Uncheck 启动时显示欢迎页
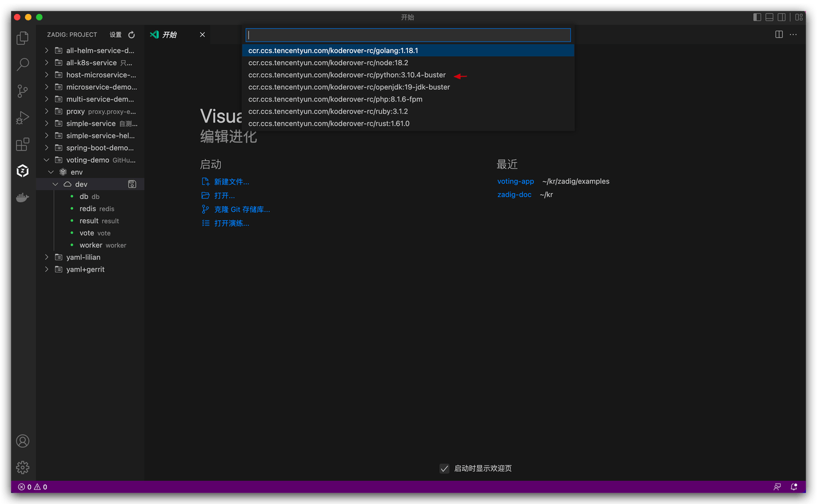Screen dimensions: 817x504 pyautogui.click(x=444, y=468)
